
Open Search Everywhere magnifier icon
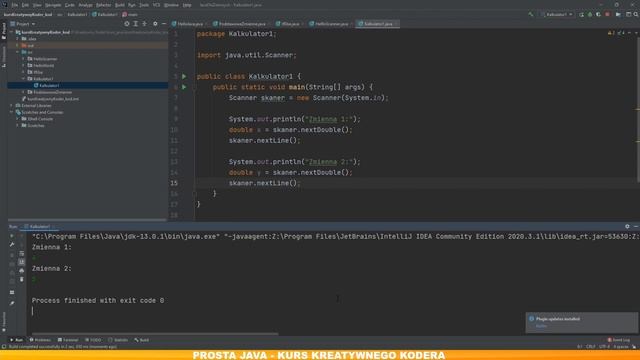pos(636,14)
